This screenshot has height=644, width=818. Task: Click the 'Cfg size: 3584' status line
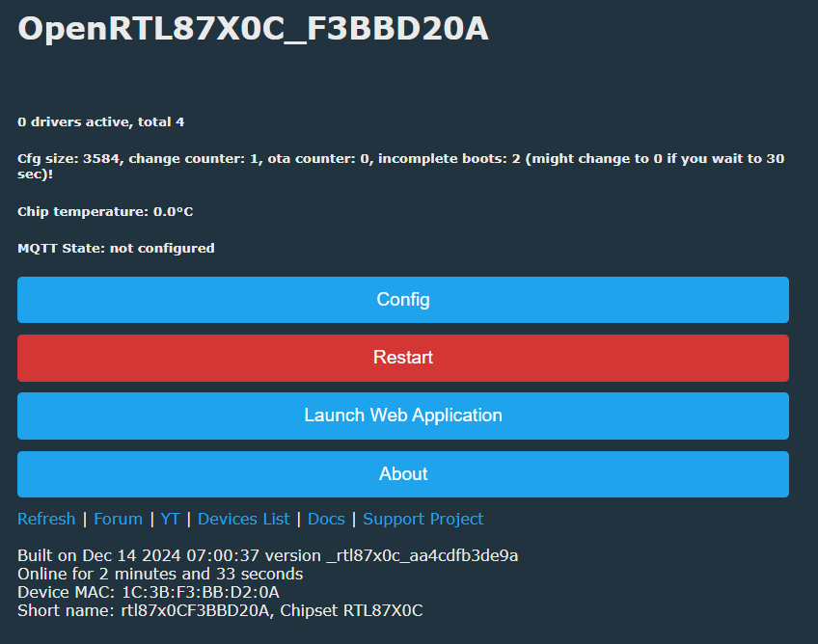point(400,166)
